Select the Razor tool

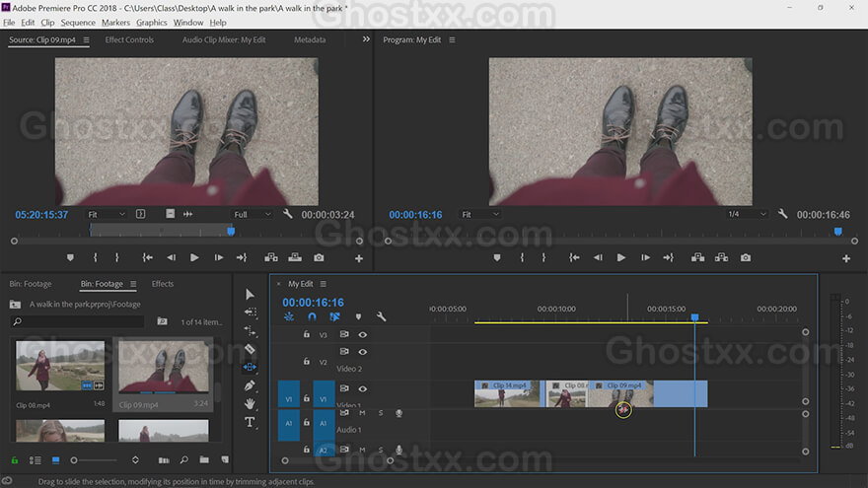(x=250, y=349)
